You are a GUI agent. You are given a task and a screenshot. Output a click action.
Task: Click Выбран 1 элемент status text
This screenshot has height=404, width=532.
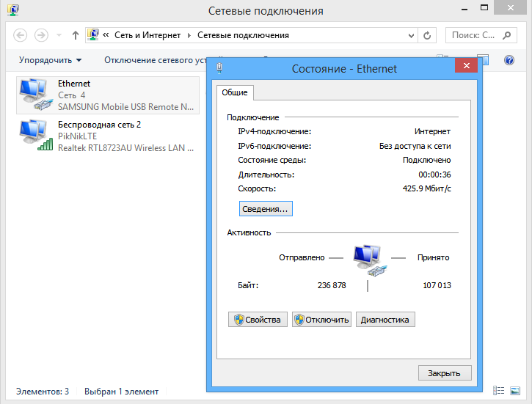coord(122,392)
